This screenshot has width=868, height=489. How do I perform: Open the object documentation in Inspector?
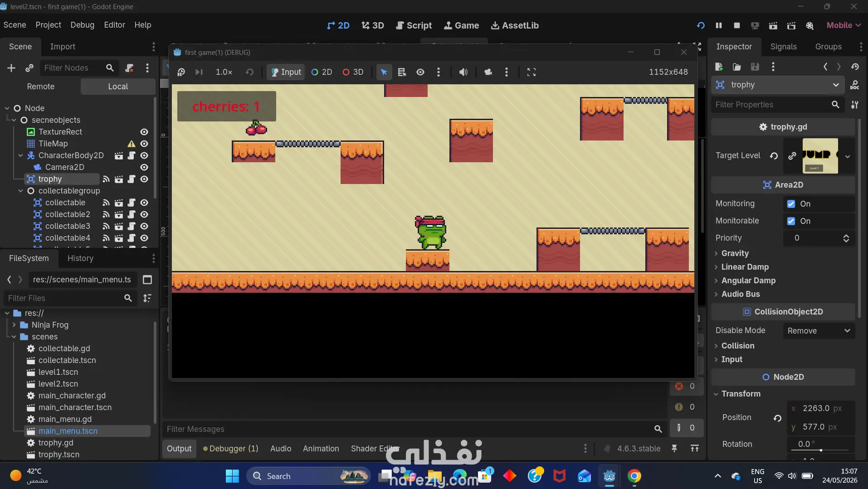(x=854, y=85)
